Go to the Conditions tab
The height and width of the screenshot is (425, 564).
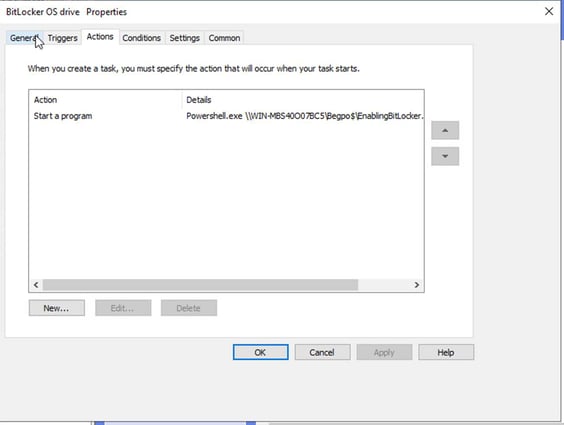point(141,38)
